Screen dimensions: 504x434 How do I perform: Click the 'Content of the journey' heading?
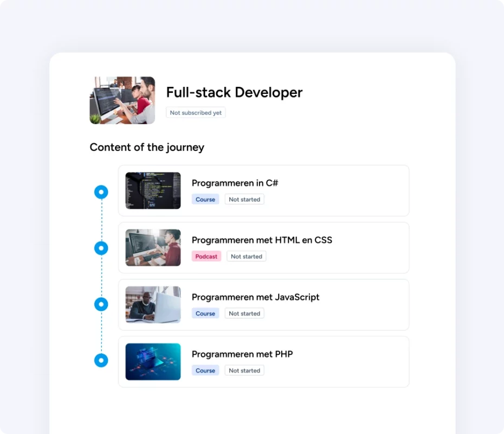[147, 148]
